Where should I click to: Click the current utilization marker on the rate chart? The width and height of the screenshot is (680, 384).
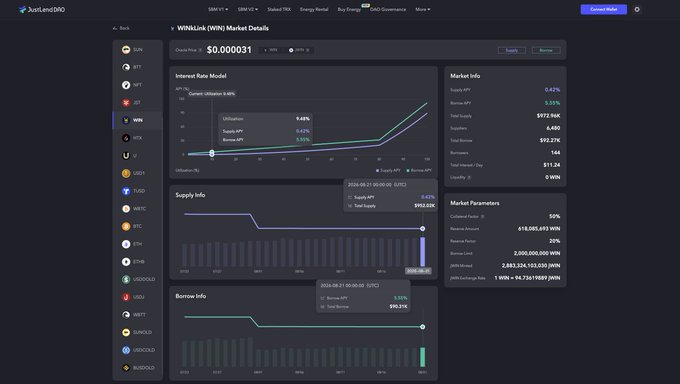coord(212,153)
